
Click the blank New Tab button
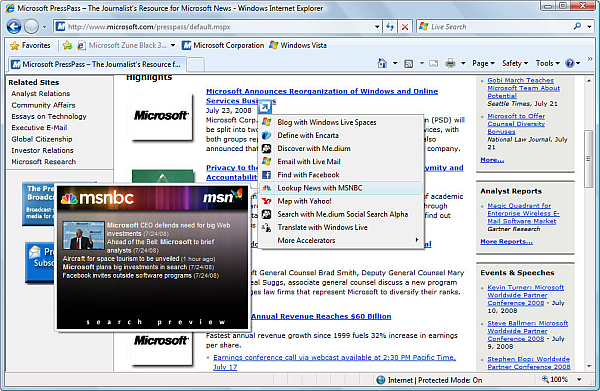click(x=196, y=65)
